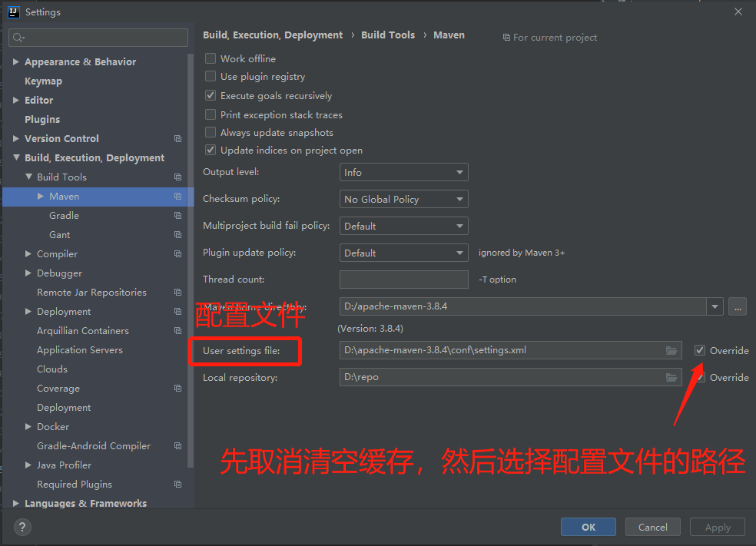Open Multiproject build fail policy dropdown
The height and width of the screenshot is (546, 756).
tap(404, 226)
